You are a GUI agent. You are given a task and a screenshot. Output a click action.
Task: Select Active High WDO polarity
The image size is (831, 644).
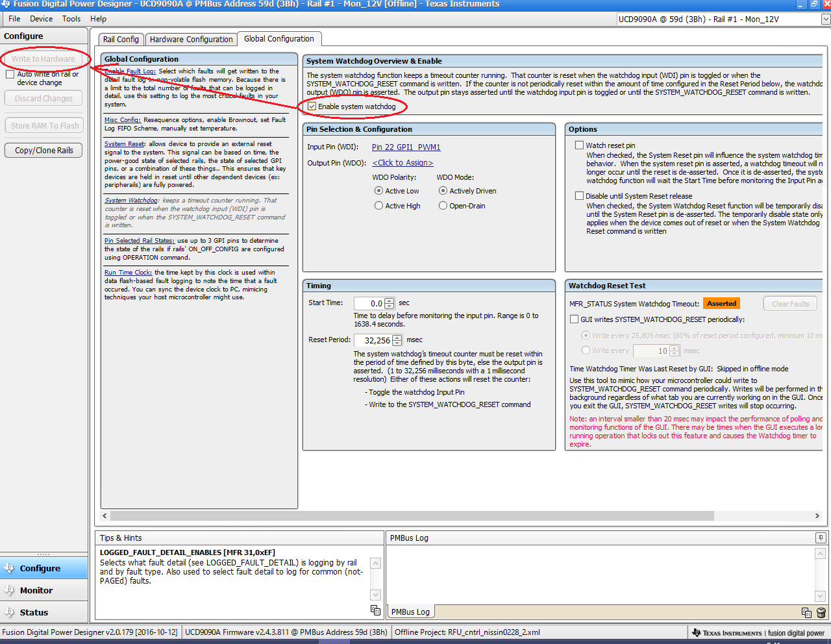(x=378, y=206)
